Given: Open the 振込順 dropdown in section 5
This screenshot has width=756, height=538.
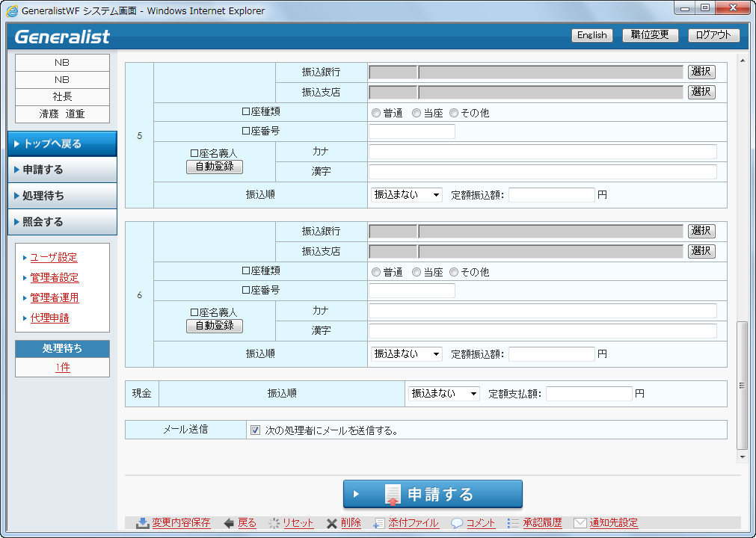Looking at the screenshot, I should coord(406,195).
